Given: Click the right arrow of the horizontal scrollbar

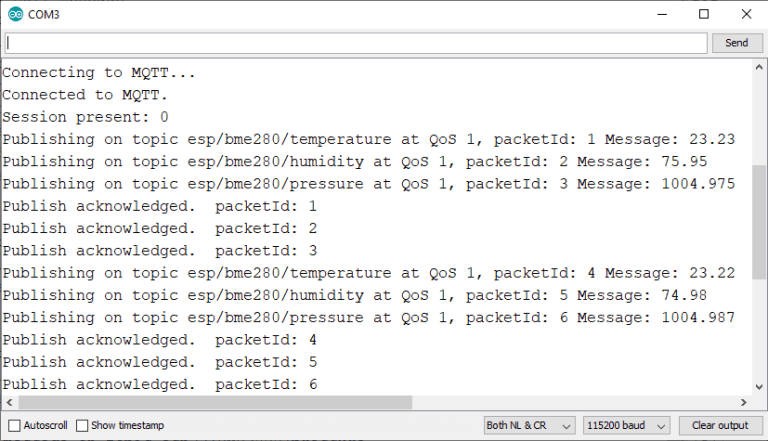Looking at the screenshot, I should [743, 402].
